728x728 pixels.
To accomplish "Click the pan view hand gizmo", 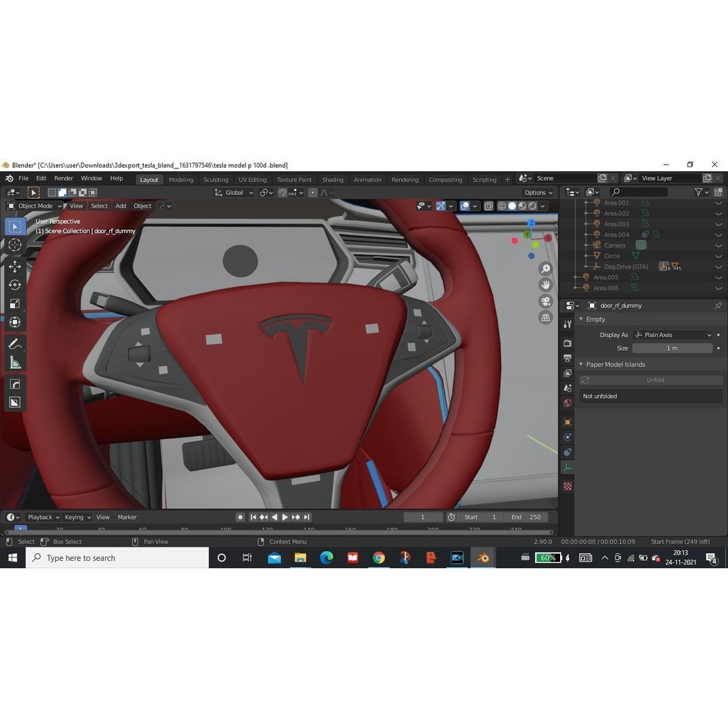I will click(545, 284).
